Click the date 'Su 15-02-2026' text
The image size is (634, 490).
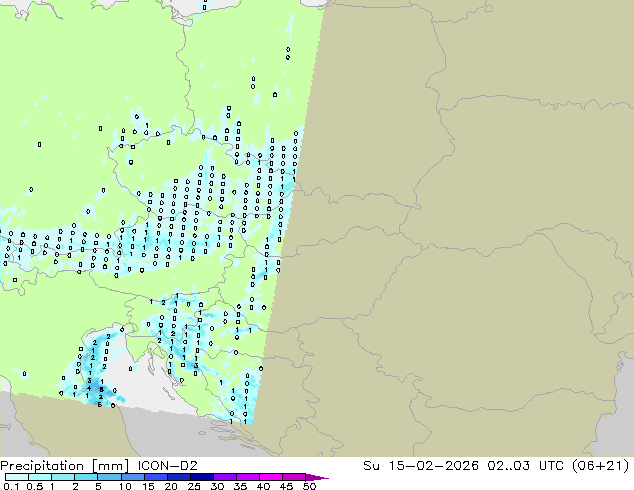pos(421,465)
